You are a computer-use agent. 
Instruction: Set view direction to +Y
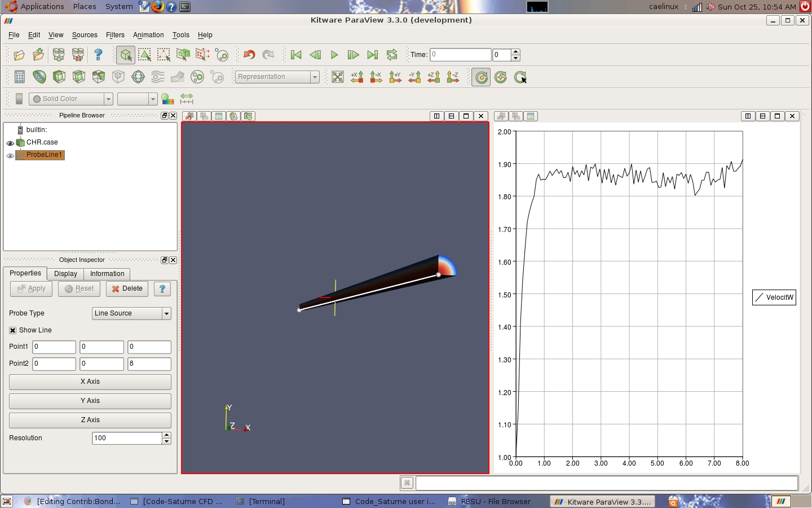click(x=395, y=77)
